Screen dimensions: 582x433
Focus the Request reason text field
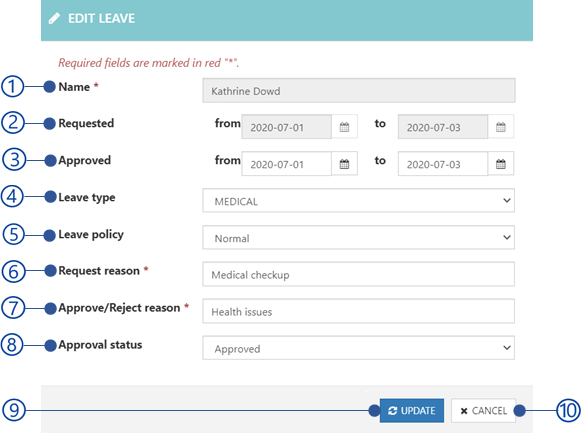[359, 274]
